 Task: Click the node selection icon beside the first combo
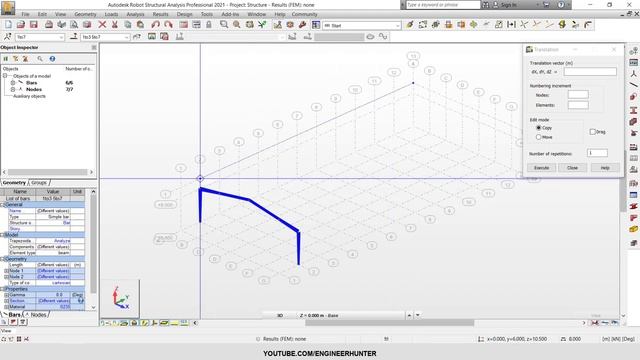point(7,37)
